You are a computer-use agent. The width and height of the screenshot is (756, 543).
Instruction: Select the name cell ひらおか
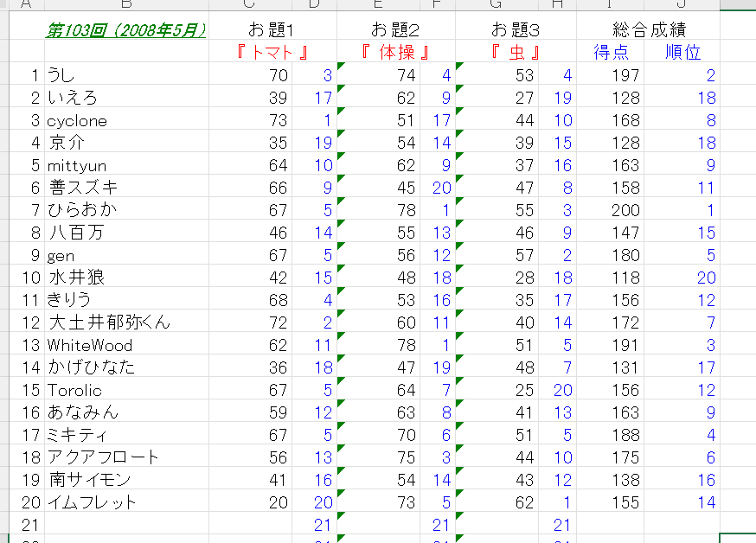click(126, 210)
